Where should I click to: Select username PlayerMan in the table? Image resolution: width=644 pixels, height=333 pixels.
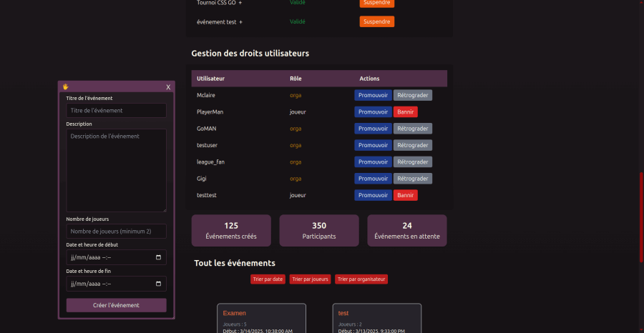pos(210,112)
